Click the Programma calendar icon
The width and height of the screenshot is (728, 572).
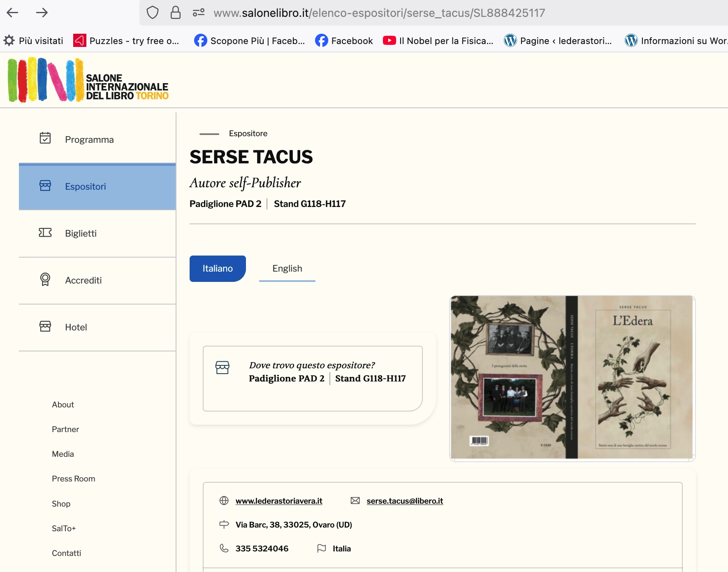45,138
